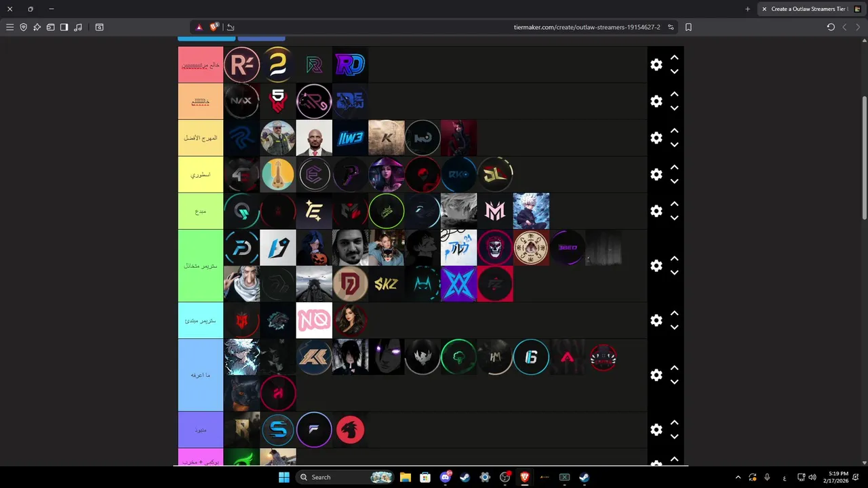Open gear settings on the bald-man photo row
The image size is (868, 488).
656,138
